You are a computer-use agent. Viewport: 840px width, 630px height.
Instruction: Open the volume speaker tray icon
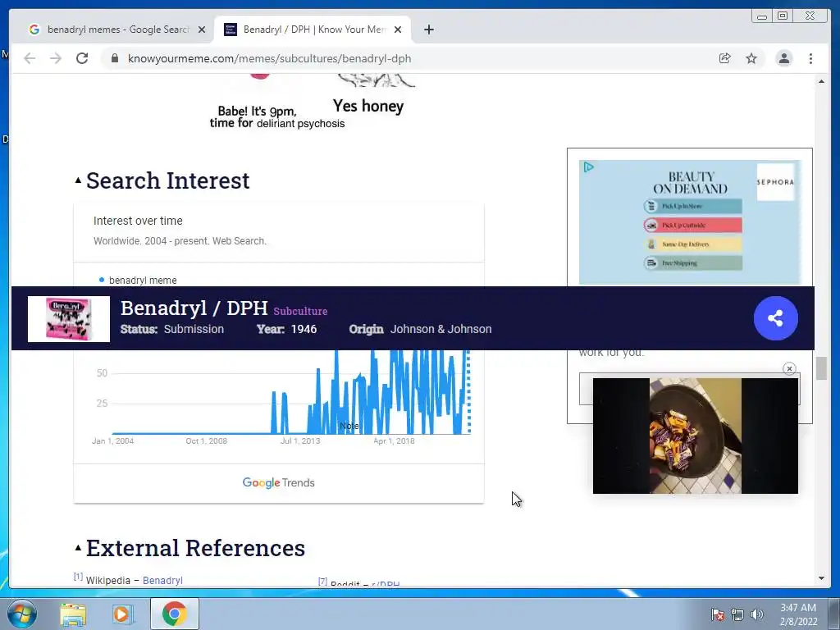click(x=756, y=614)
